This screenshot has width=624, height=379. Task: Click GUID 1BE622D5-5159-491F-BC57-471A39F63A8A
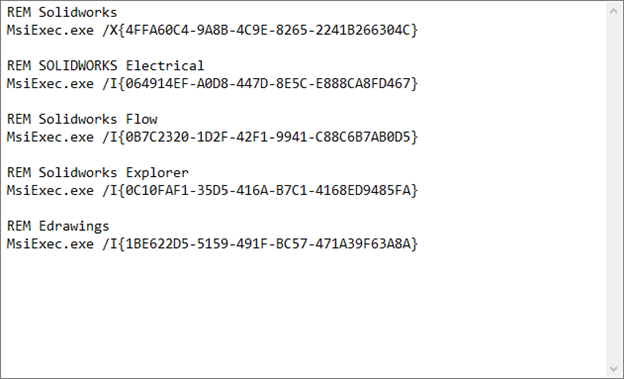coord(268,244)
